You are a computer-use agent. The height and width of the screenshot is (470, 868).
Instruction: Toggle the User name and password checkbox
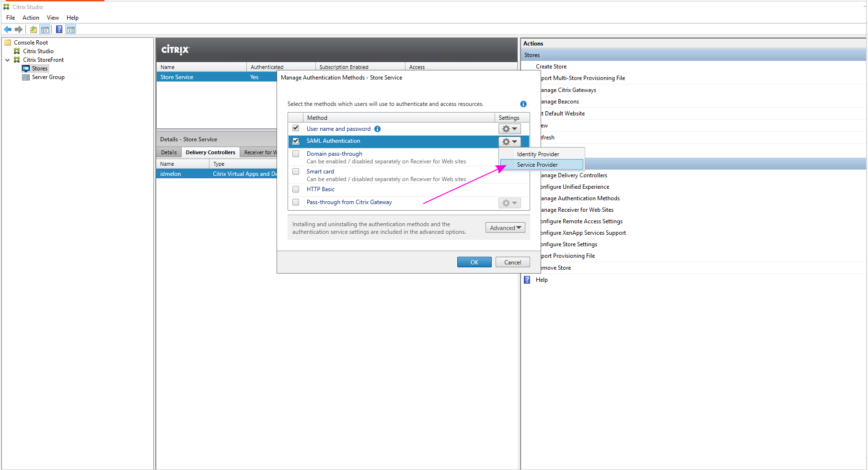(296, 128)
